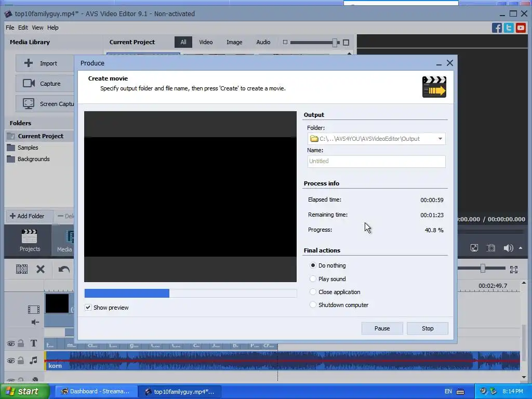Click the undo arrow on the timeline toolbar
The width and height of the screenshot is (532, 399).
(64, 270)
